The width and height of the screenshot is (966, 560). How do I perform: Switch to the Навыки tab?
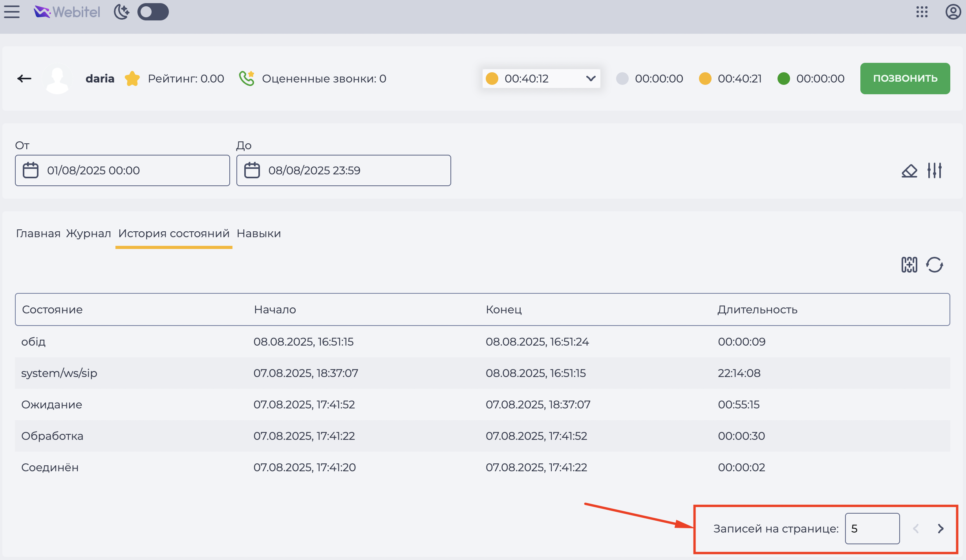tap(259, 233)
